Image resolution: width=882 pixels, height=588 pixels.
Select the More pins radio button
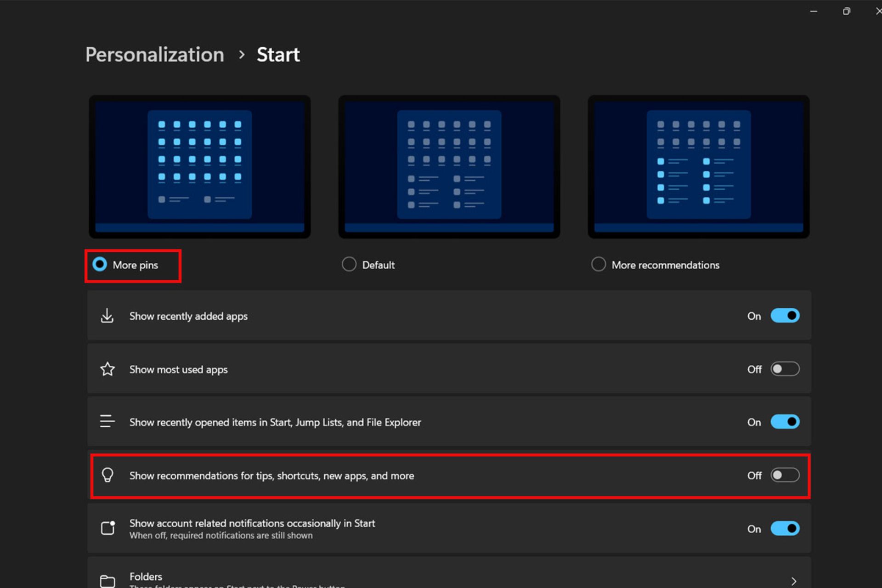pyautogui.click(x=100, y=264)
